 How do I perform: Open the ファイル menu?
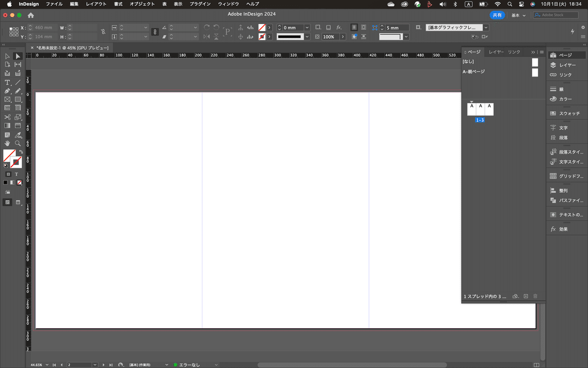coord(54,4)
